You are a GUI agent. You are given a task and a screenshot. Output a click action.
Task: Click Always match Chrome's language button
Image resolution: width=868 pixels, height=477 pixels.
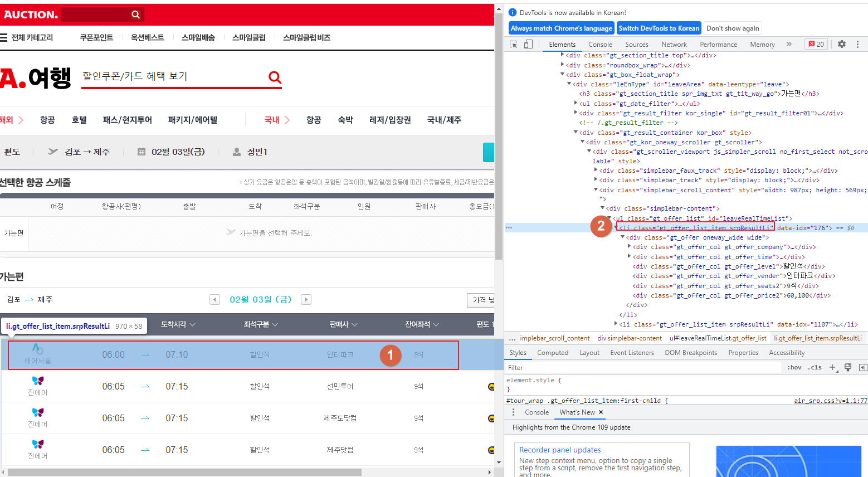tap(561, 28)
